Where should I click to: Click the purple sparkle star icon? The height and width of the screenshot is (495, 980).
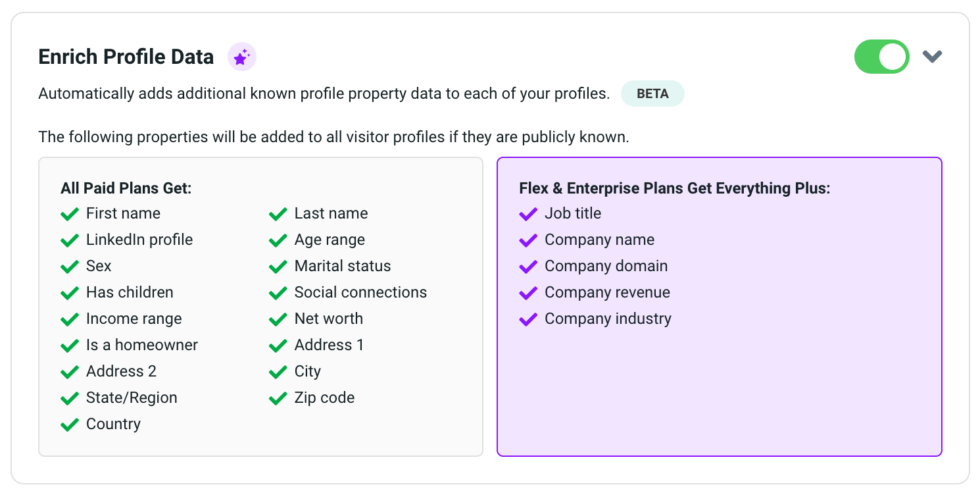click(241, 57)
